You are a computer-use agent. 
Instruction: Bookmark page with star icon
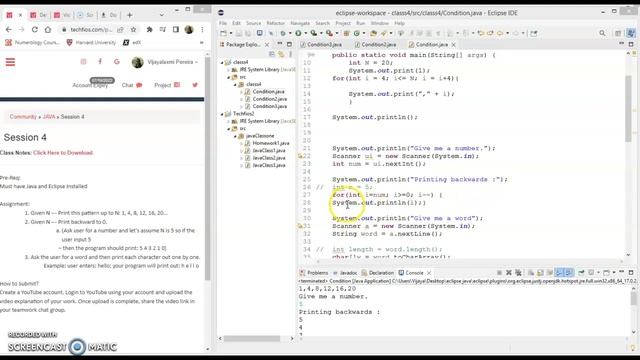133,29
